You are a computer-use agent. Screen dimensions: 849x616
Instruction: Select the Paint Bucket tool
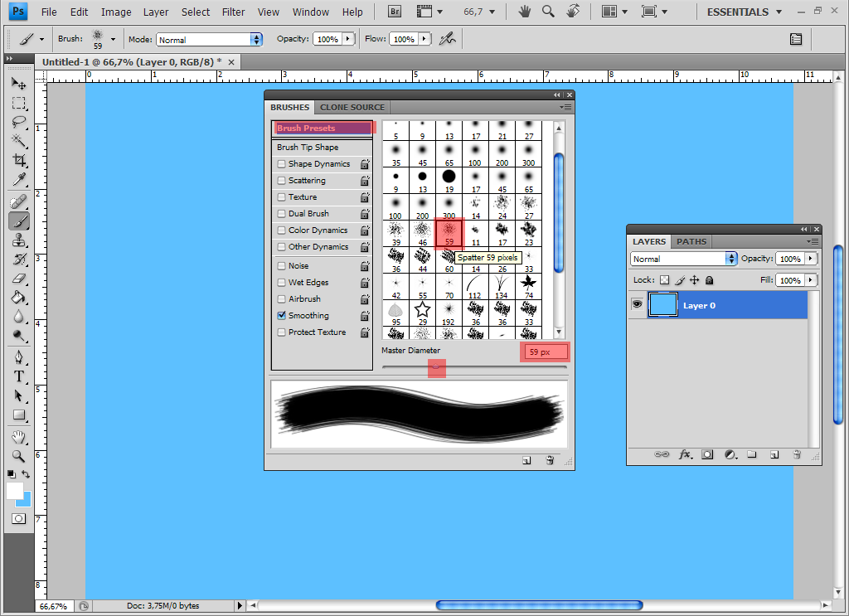pyautogui.click(x=18, y=297)
